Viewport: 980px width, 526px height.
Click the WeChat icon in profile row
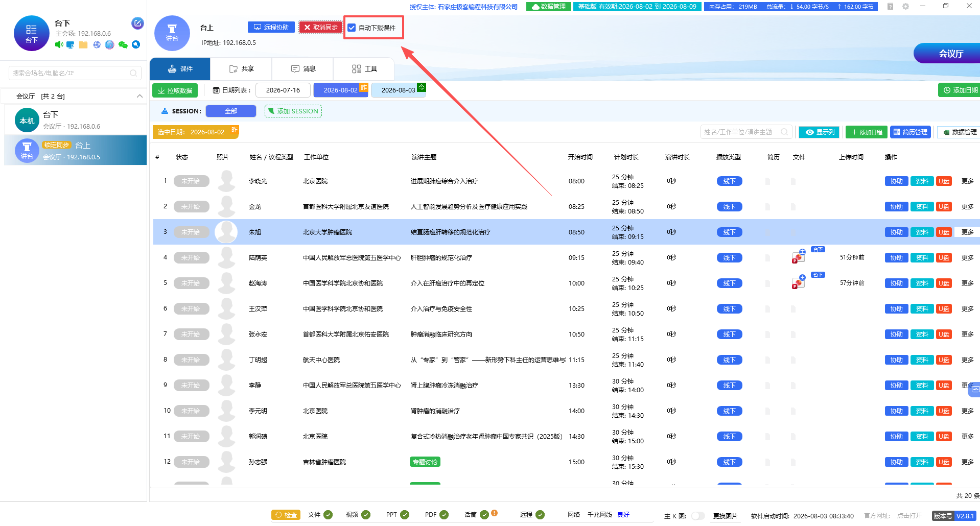pyautogui.click(x=123, y=45)
